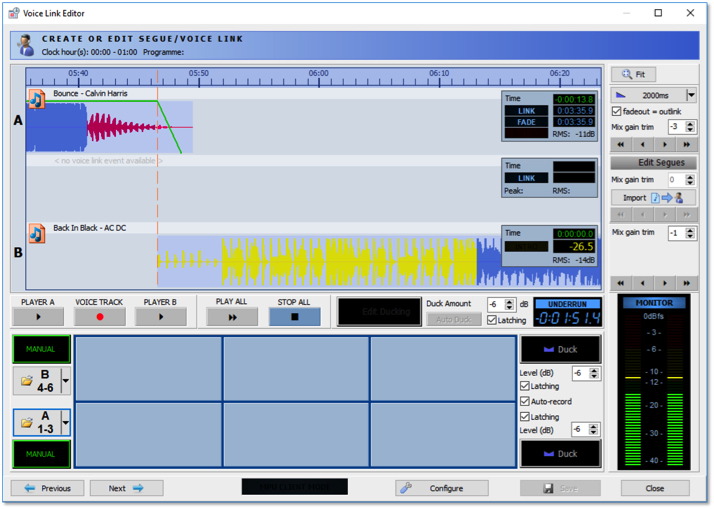Click the upper Duck button
The width and height of the screenshot is (714, 509).
coord(561,349)
